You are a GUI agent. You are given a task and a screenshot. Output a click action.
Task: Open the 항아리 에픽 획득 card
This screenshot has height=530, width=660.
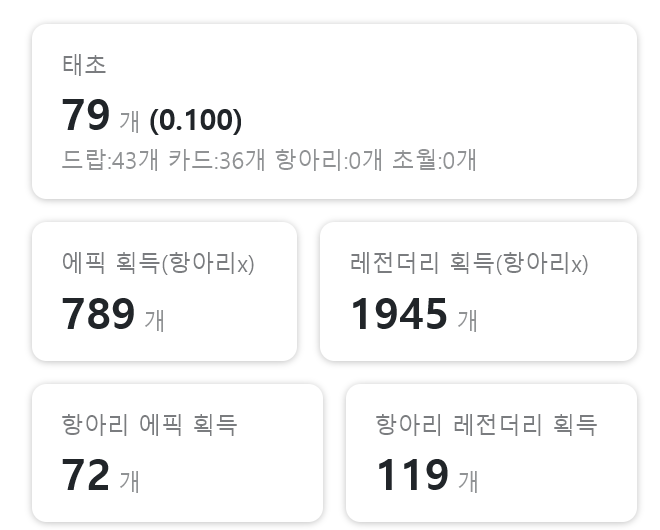tap(178, 453)
